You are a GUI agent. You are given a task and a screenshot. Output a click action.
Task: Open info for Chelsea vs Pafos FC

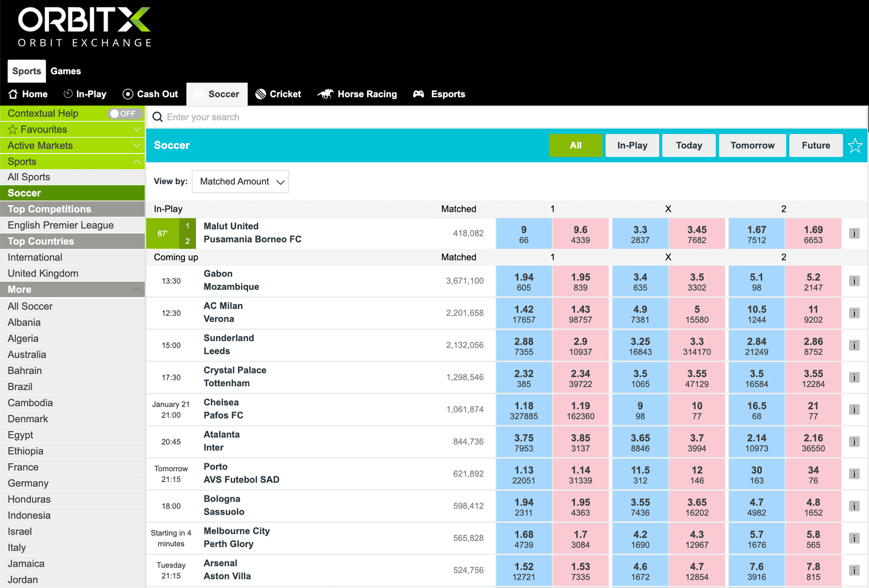coord(854,409)
